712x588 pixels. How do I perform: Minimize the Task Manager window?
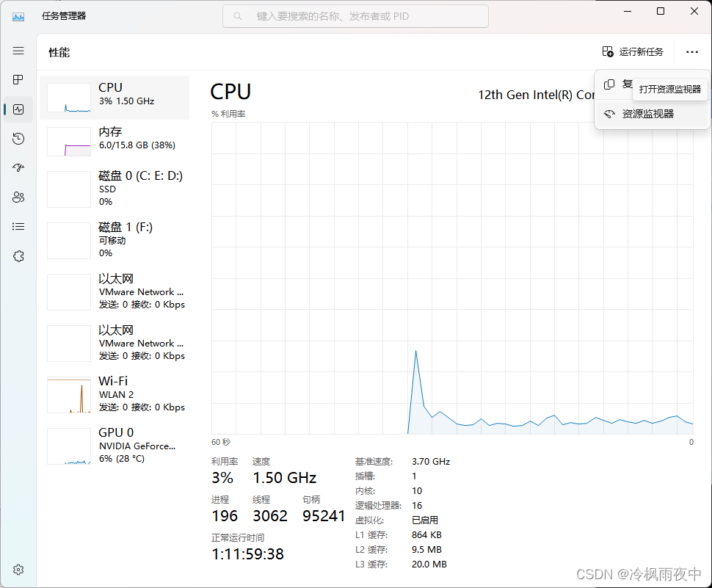(628, 11)
